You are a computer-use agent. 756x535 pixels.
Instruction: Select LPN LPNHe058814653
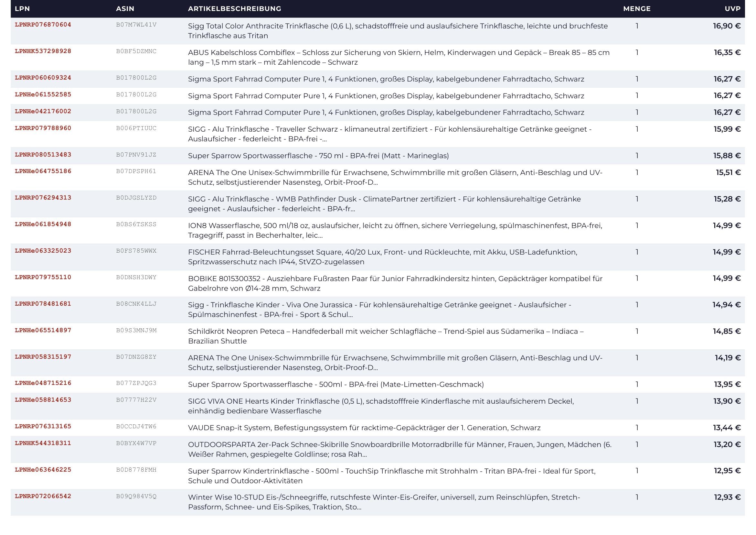(x=43, y=400)
